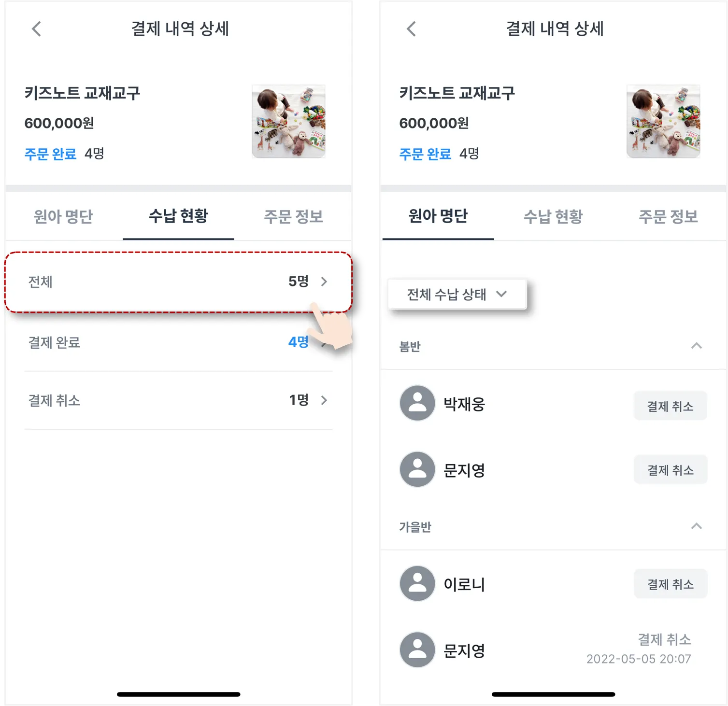Viewport: 728px width, 706px height.
Task: Tap the back arrow on the left screen
Action: (x=36, y=29)
